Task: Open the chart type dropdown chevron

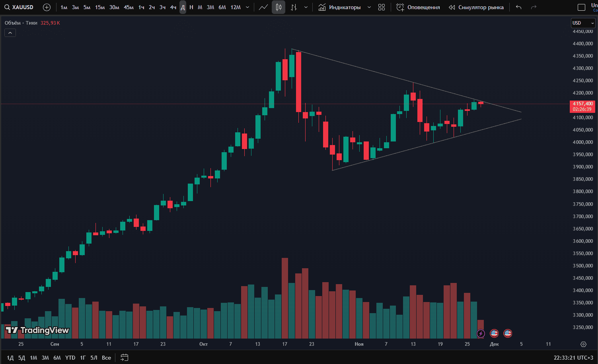Action: 306,7
